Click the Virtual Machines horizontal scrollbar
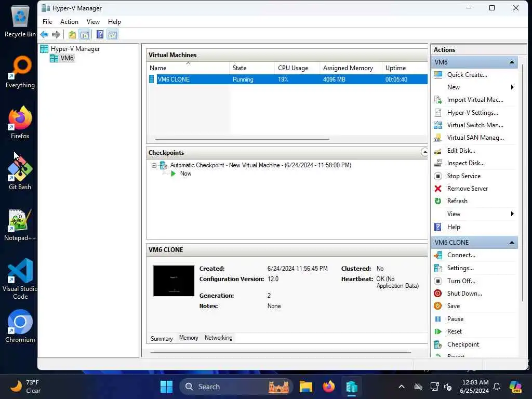Image resolution: width=532 pixels, height=399 pixels. (242, 139)
